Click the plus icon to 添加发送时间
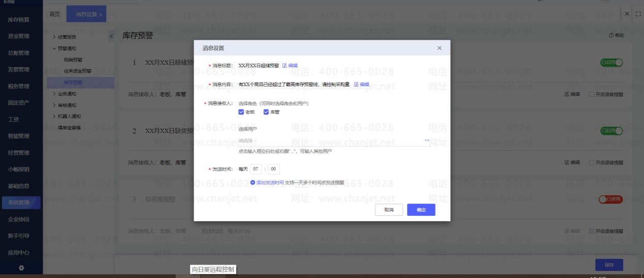The width and height of the screenshot is (644, 278). click(253, 182)
